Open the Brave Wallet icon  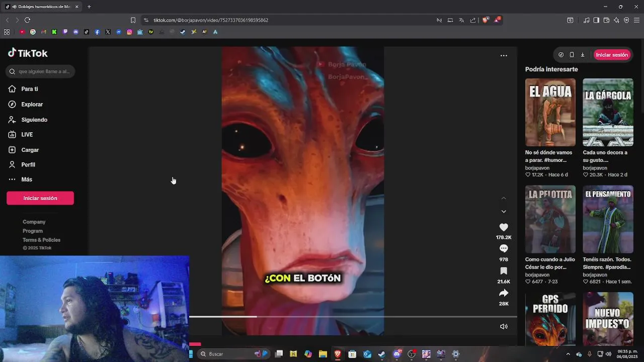pyautogui.click(x=606, y=20)
